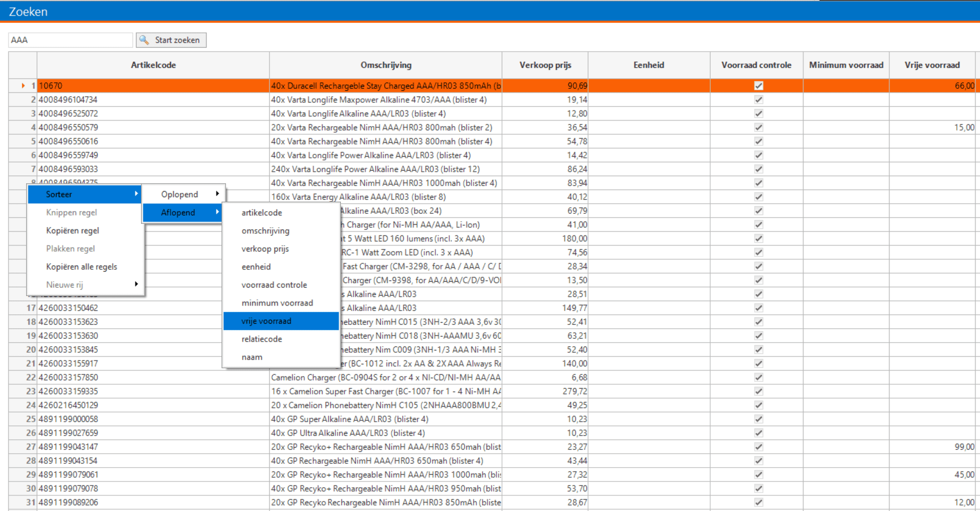Screen dimensions: 980x511
Task: Click the magnifier icon on Start zoeken
Action: click(144, 40)
